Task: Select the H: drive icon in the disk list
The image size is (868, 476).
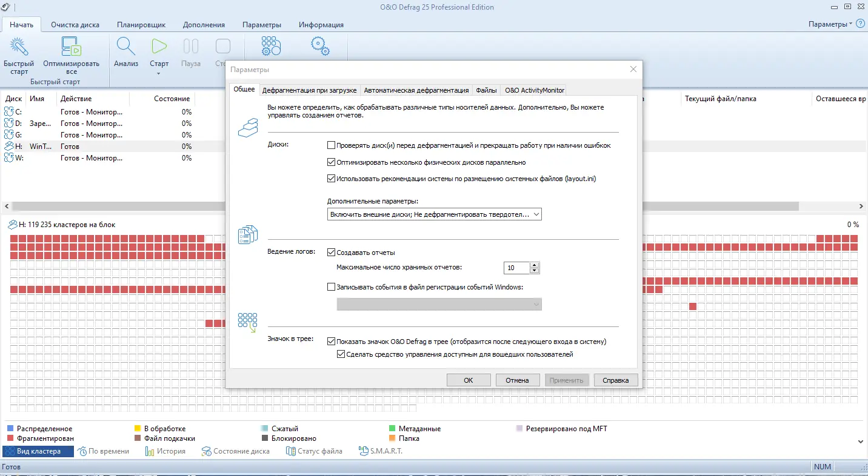Action: (x=9, y=146)
